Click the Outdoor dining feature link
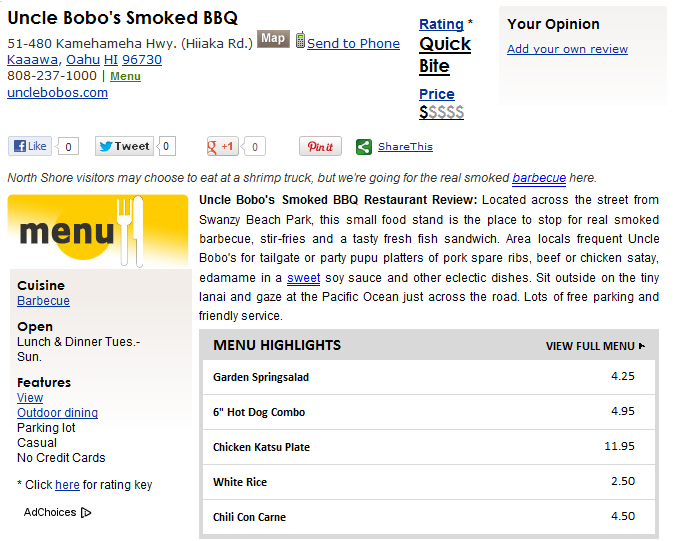Viewport: 678px width, 541px height. pyautogui.click(x=58, y=413)
